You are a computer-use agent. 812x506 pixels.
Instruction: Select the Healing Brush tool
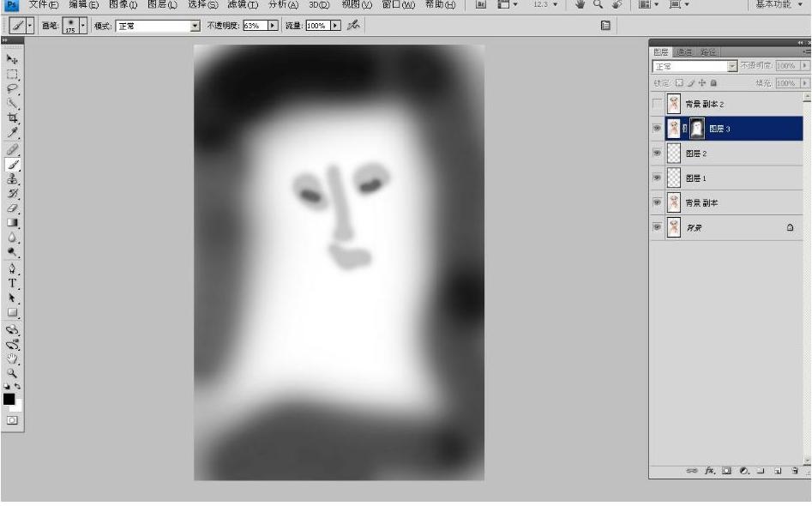tap(12, 150)
